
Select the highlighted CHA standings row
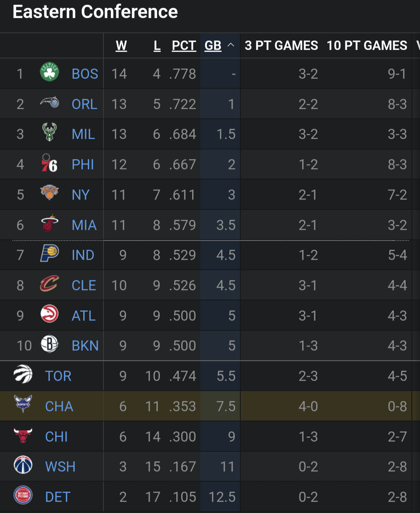pos(210,406)
